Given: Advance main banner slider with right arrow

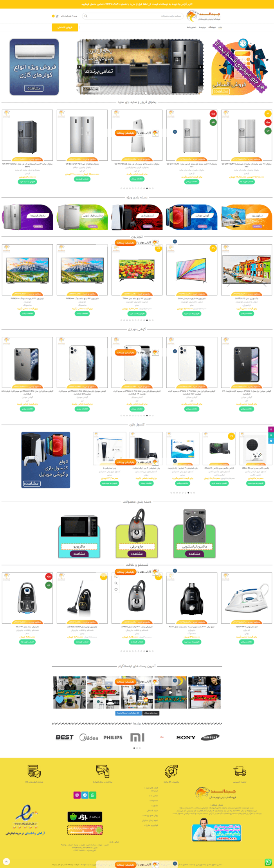Looking at the screenshot, I should (200, 67).
